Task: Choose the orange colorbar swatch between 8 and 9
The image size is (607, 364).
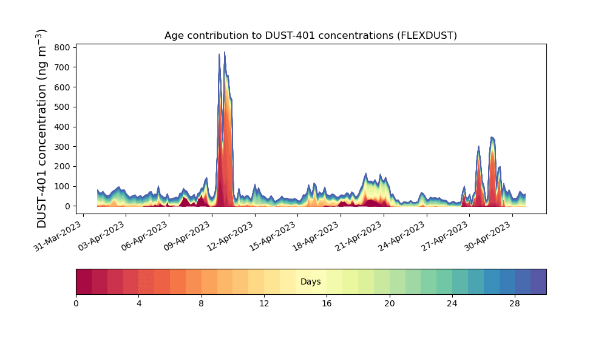Action: pyautogui.click(x=209, y=282)
